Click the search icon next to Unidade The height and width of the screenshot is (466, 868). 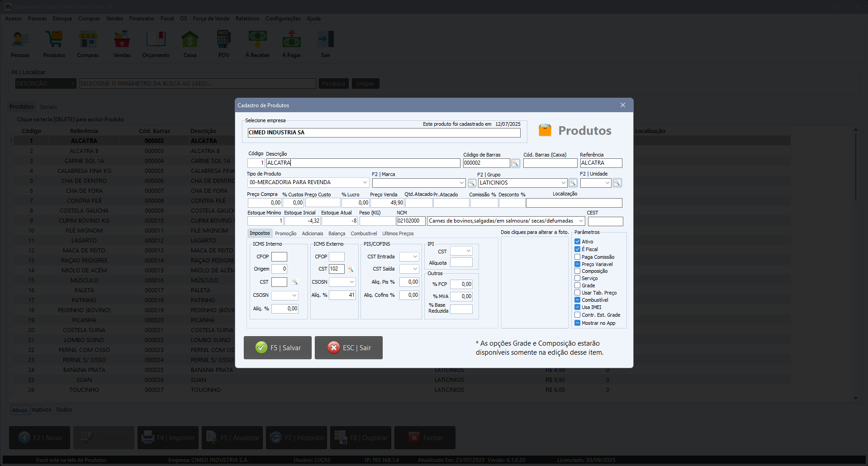click(617, 183)
